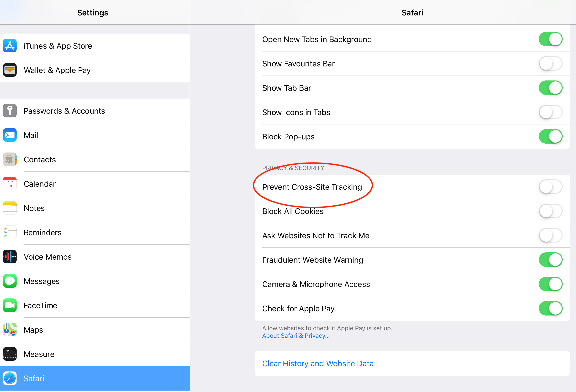
Task: Tap the Messages bubble icon
Action: point(10,281)
